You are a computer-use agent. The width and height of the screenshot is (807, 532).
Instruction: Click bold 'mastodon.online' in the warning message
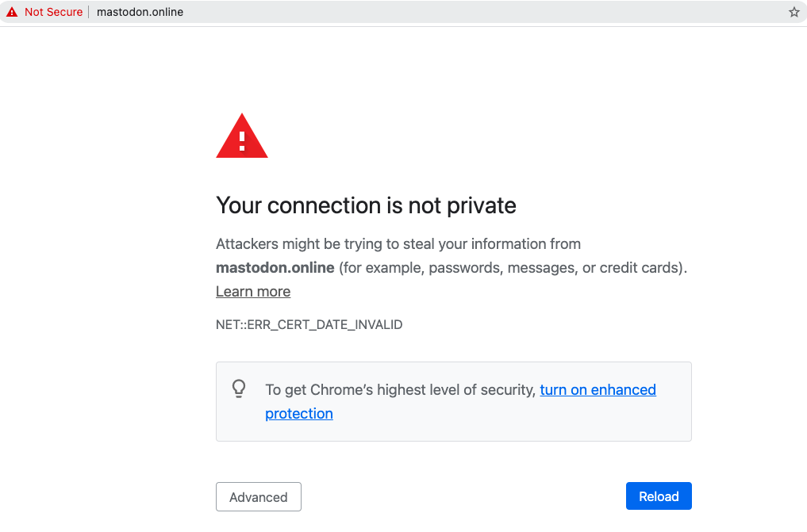pyautogui.click(x=275, y=268)
